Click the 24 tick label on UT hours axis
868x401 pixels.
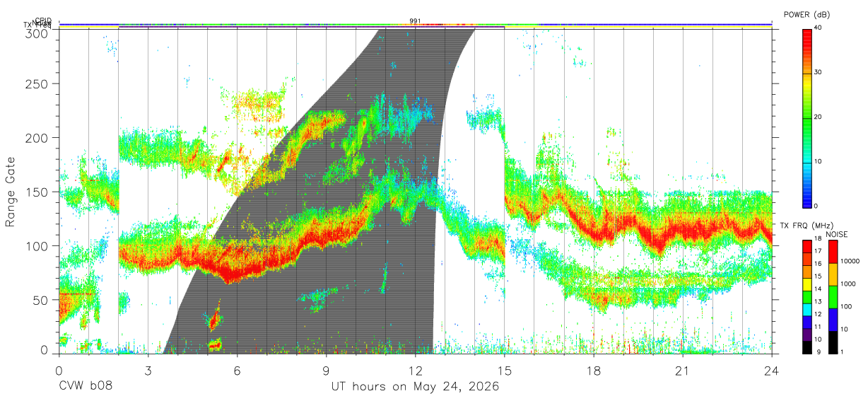[x=771, y=370]
